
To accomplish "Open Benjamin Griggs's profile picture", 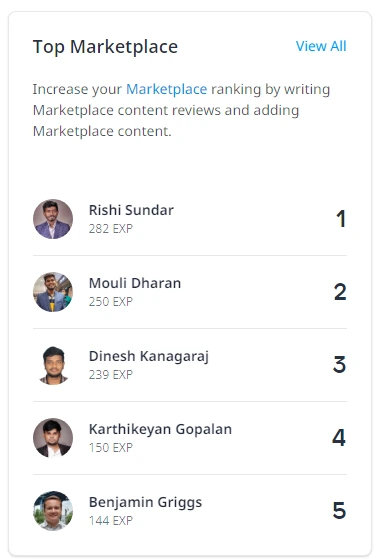I will tap(53, 511).
